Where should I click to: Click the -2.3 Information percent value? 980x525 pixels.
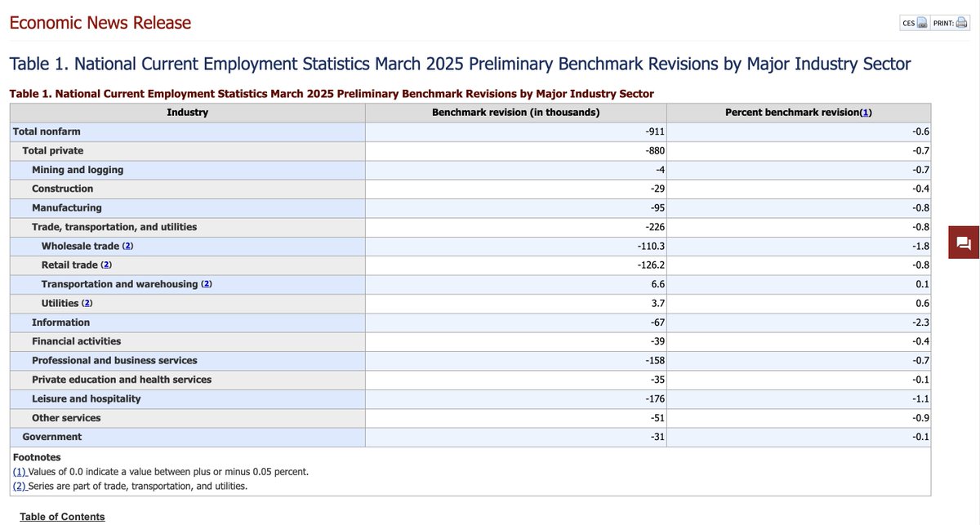coord(922,323)
